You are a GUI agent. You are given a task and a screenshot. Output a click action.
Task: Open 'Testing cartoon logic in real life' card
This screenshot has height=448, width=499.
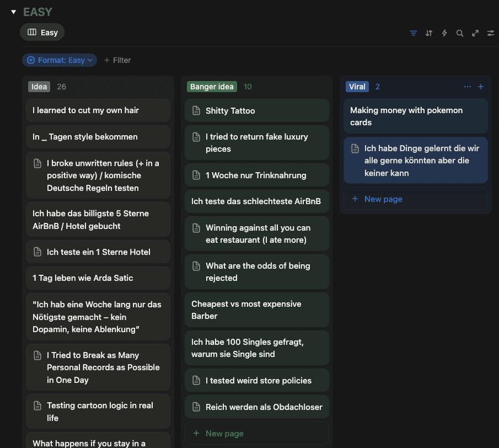(x=98, y=412)
